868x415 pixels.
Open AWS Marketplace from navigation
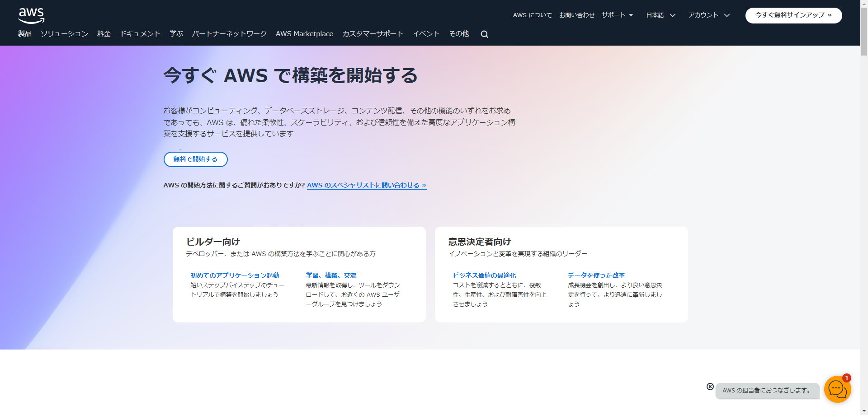click(304, 34)
